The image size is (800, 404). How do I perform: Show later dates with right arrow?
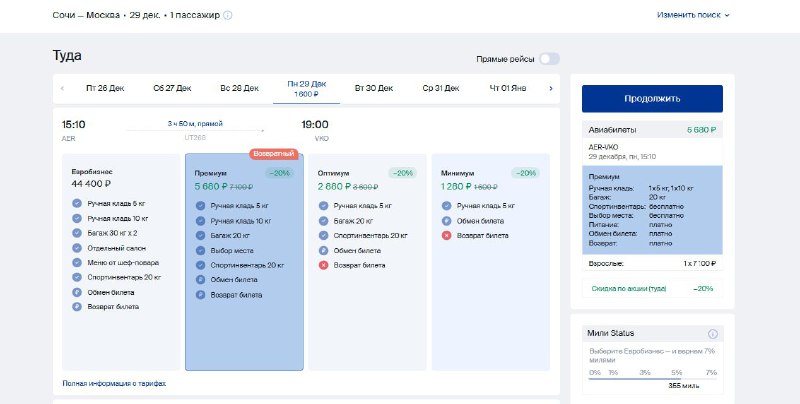point(550,88)
